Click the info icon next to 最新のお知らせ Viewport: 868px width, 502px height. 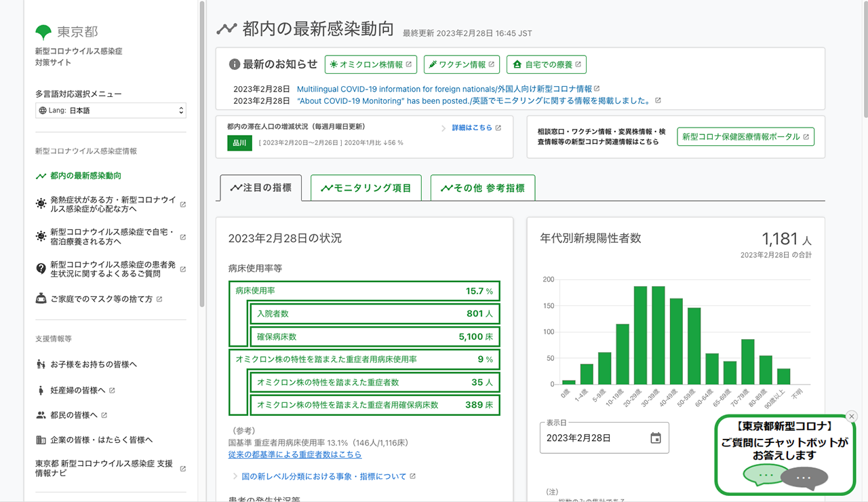pyautogui.click(x=235, y=64)
